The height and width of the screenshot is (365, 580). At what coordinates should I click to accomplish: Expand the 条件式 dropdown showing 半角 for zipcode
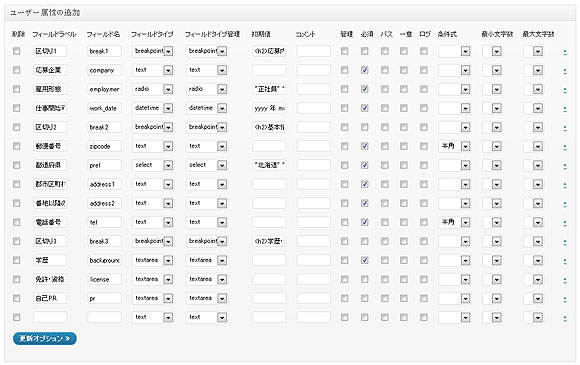pos(454,146)
